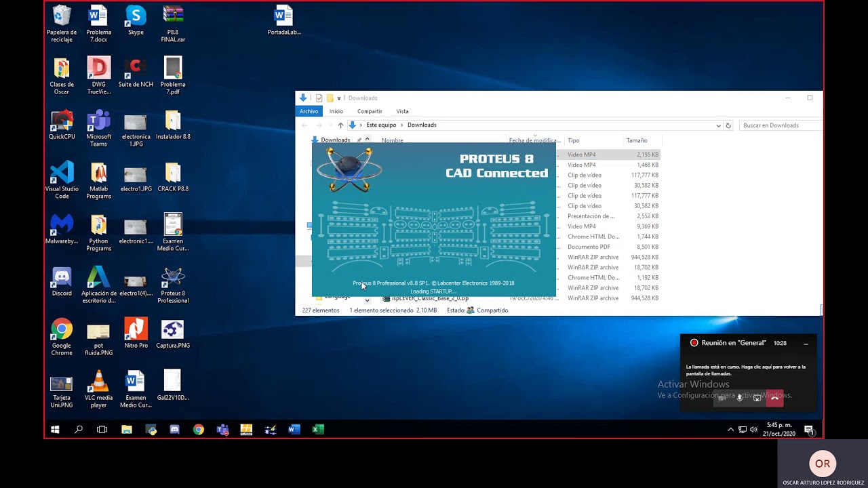Image resolution: width=868 pixels, height=488 pixels.
Task: Open the Windows notification center
Action: [x=809, y=430]
